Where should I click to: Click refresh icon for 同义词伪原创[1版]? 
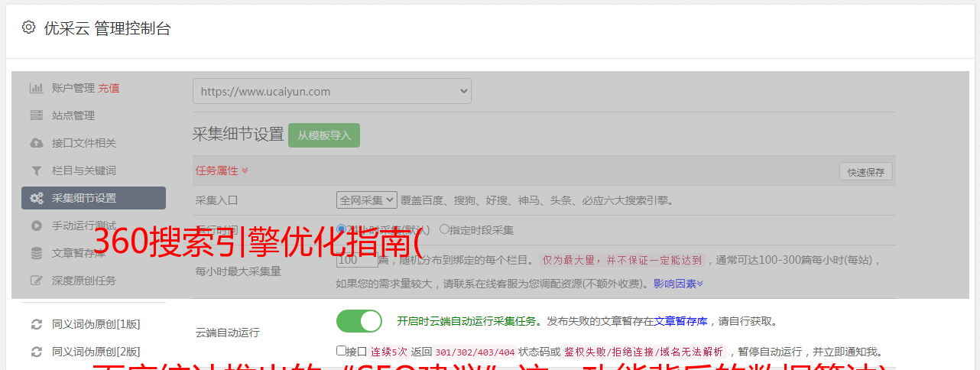click(x=36, y=324)
